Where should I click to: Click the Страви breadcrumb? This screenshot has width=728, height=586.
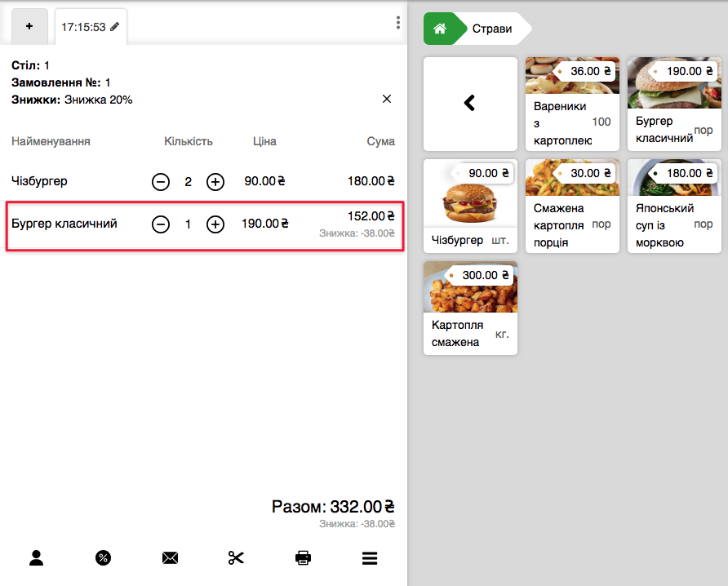[x=492, y=29]
